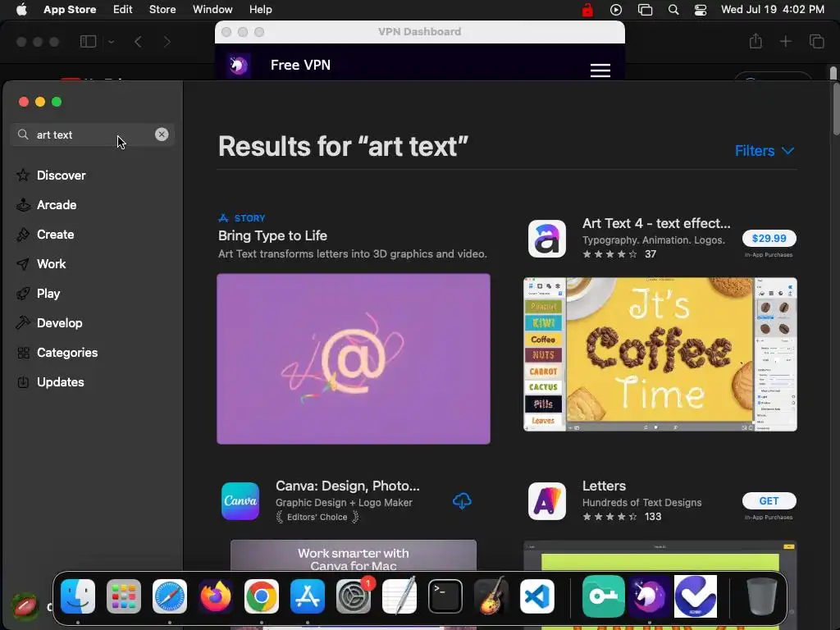Get the Letters app
The image size is (840, 630).
tap(769, 501)
